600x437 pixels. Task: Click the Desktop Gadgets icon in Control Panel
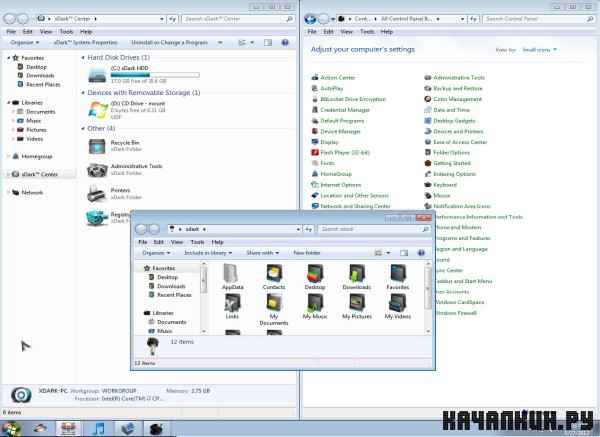click(x=428, y=121)
